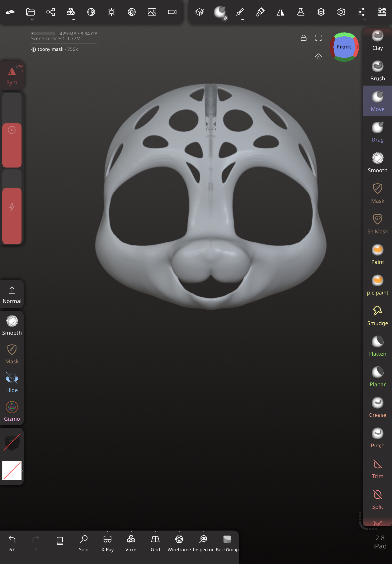Choose the Flatten tool

pyautogui.click(x=377, y=346)
